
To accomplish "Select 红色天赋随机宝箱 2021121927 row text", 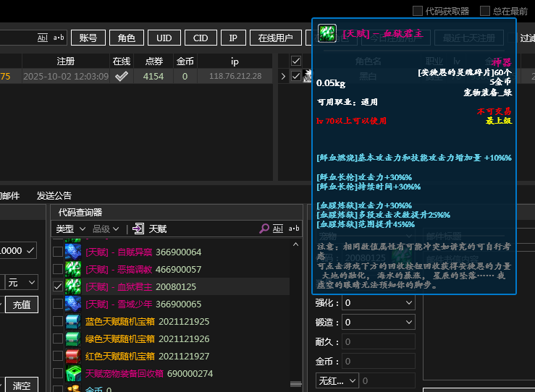I will coord(147,357).
